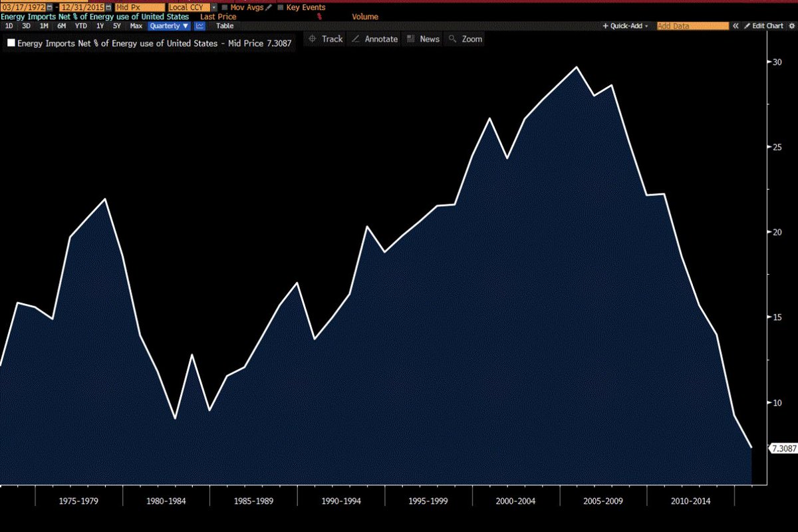Switch to the Table view
The height and width of the screenshot is (532, 798).
(225, 26)
